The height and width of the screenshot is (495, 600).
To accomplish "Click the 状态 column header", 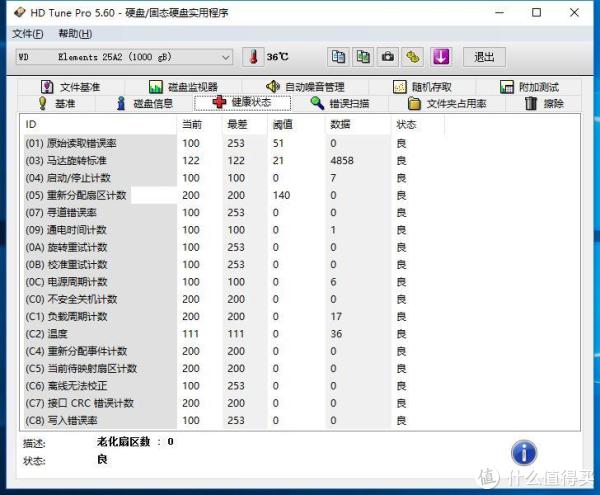I will [x=418, y=124].
